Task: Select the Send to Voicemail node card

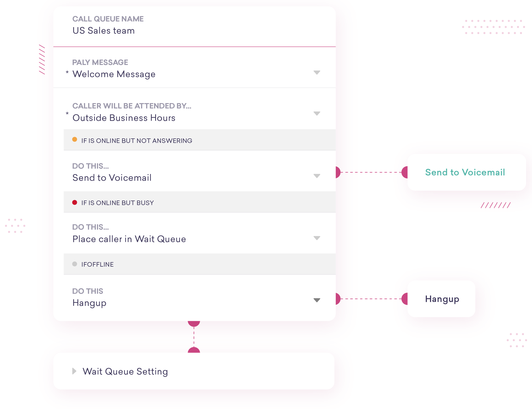Action: 465,172
